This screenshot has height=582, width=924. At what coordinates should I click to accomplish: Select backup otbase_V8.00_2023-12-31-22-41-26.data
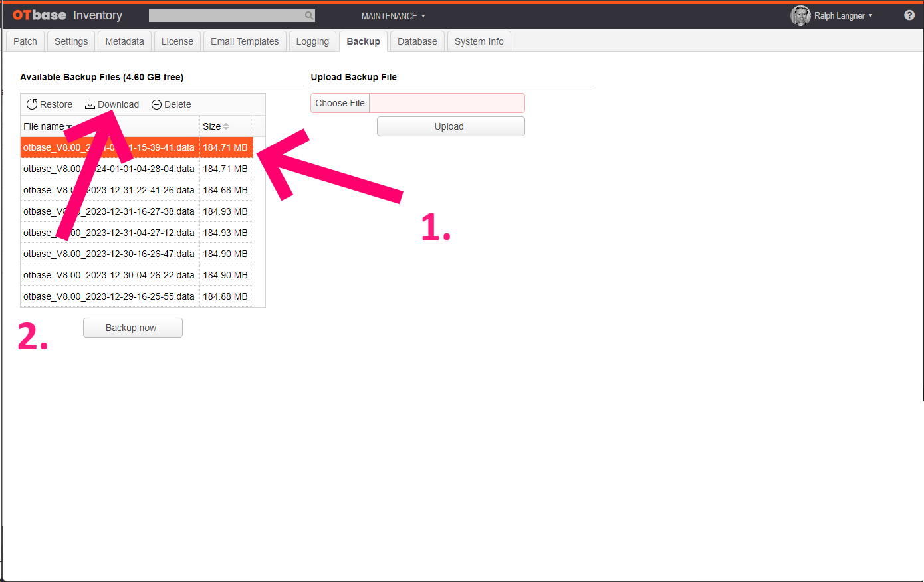point(110,190)
